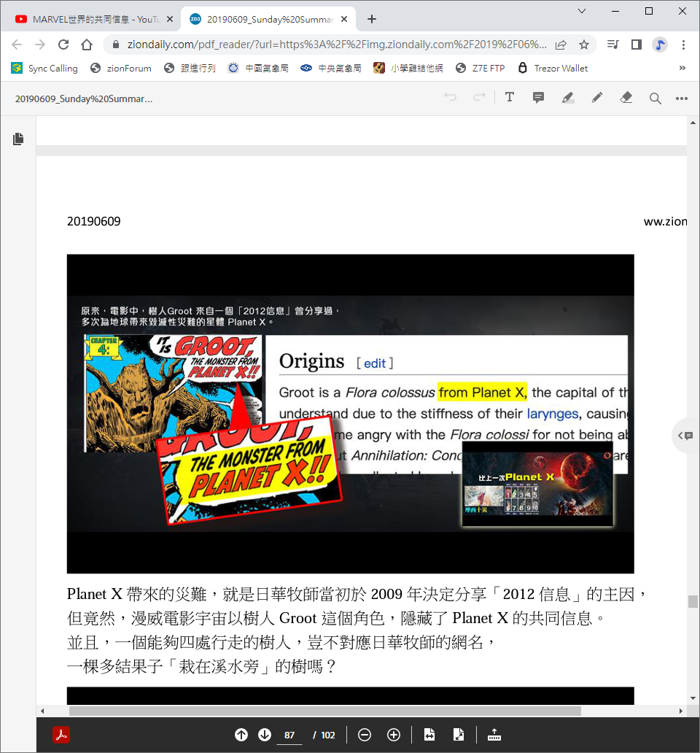This screenshot has width=700, height=753.
Task: Click the Groot Planet X slide image
Action: [x=350, y=414]
